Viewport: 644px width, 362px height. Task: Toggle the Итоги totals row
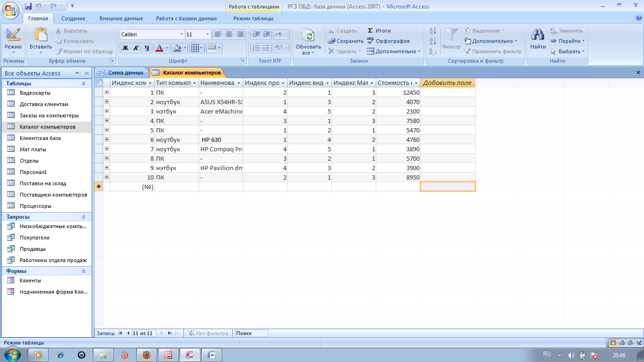(x=379, y=31)
